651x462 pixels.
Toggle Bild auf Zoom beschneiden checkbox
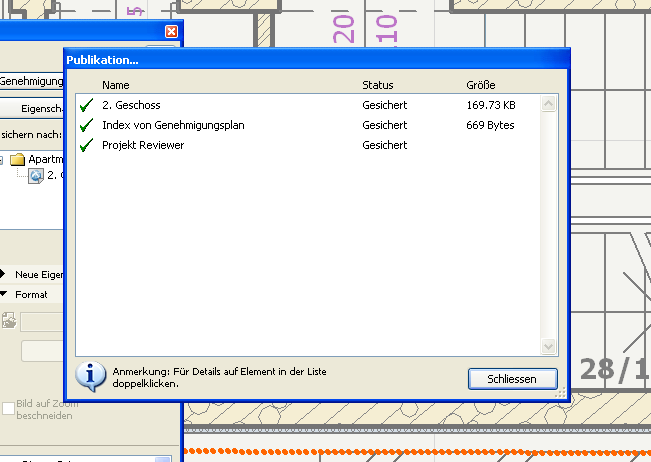click(9, 408)
